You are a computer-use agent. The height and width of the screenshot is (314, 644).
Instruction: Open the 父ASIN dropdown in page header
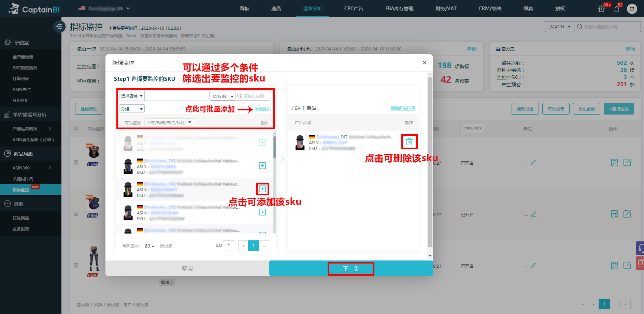click(560, 27)
